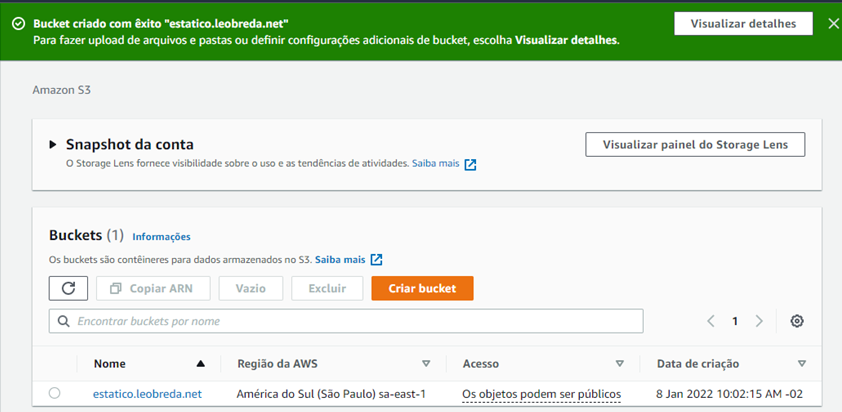Open the estatico.leobreda.net bucket link
The width and height of the screenshot is (842, 412).
click(147, 394)
